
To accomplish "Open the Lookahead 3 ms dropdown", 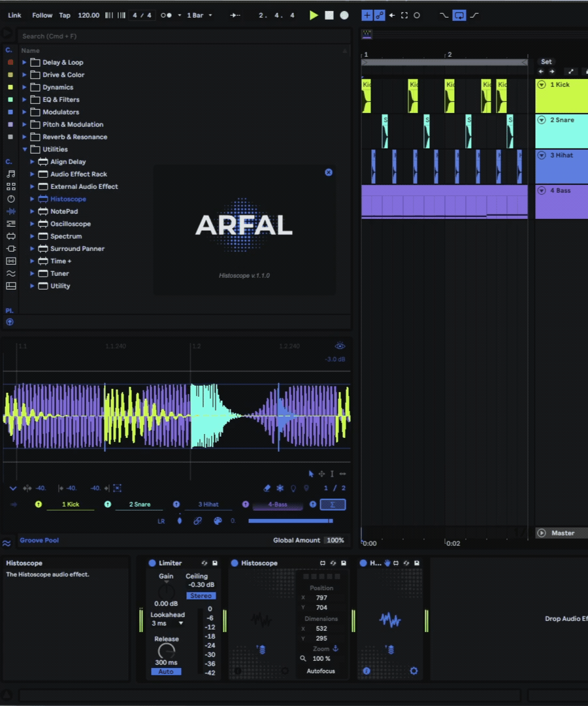I will (x=168, y=624).
